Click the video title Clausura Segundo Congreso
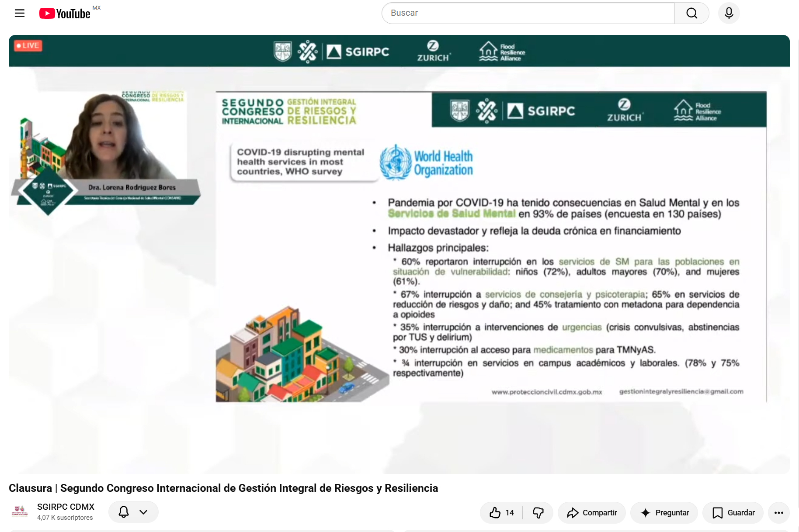The image size is (799, 532). coord(223,488)
